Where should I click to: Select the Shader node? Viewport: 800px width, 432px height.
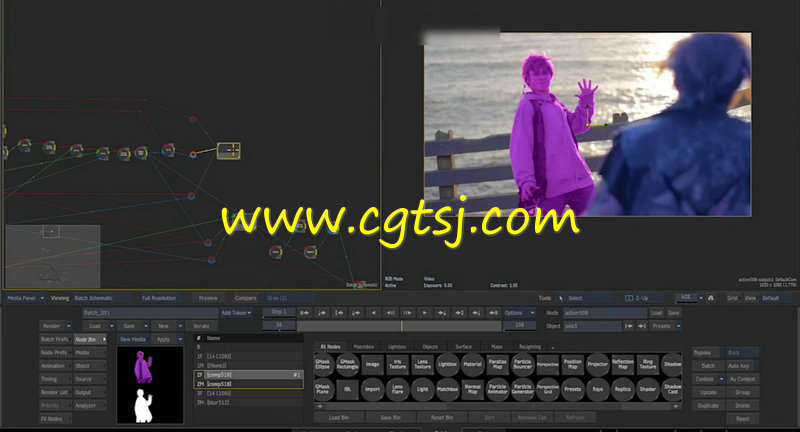pyautogui.click(x=647, y=389)
